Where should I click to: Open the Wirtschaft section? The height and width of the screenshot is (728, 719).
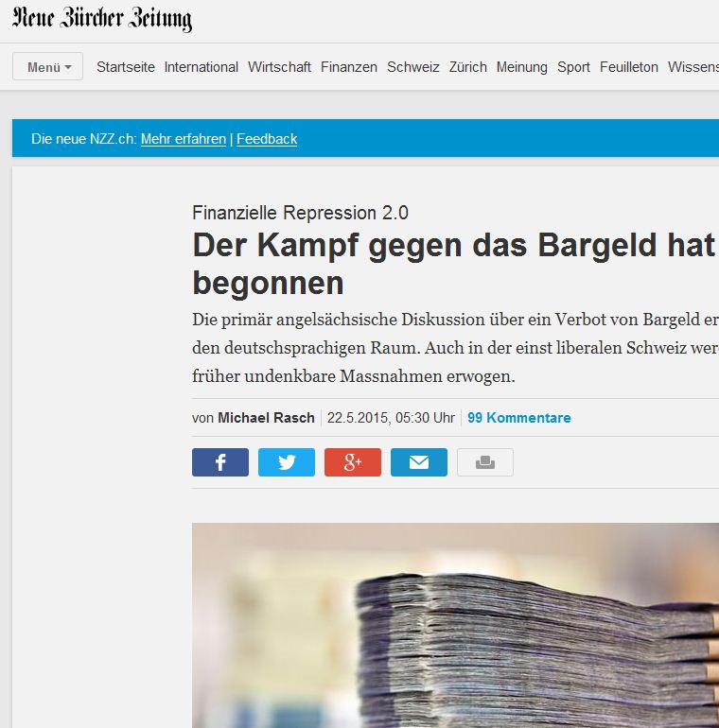click(279, 67)
